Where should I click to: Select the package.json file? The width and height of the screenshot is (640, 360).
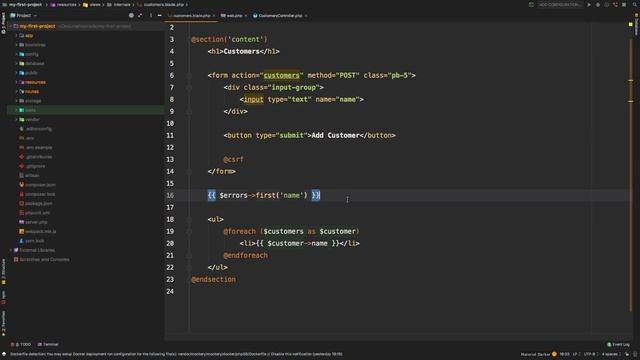pos(38,203)
